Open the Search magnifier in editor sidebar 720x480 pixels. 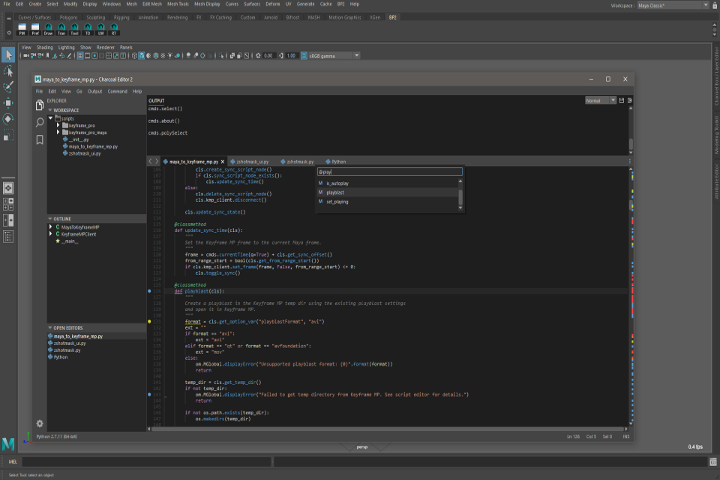point(39,120)
